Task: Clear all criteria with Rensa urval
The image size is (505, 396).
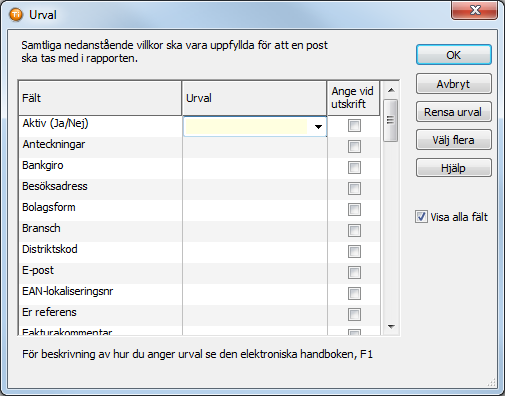Action: pos(453,112)
